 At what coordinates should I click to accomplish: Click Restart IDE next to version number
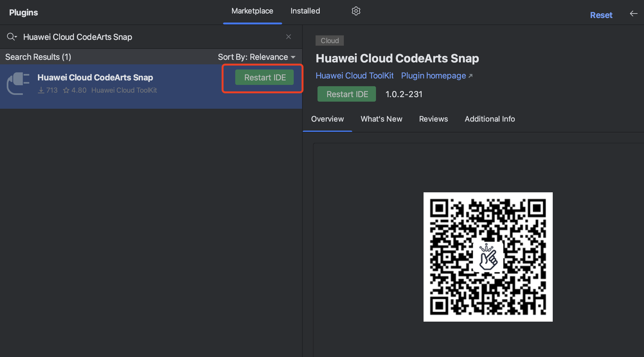(347, 94)
